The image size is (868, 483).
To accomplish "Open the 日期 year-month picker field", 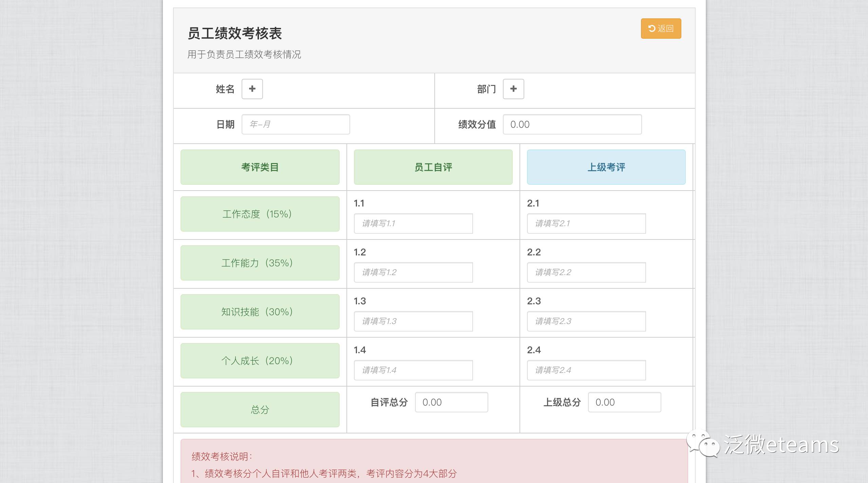I will (x=295, y=124).
